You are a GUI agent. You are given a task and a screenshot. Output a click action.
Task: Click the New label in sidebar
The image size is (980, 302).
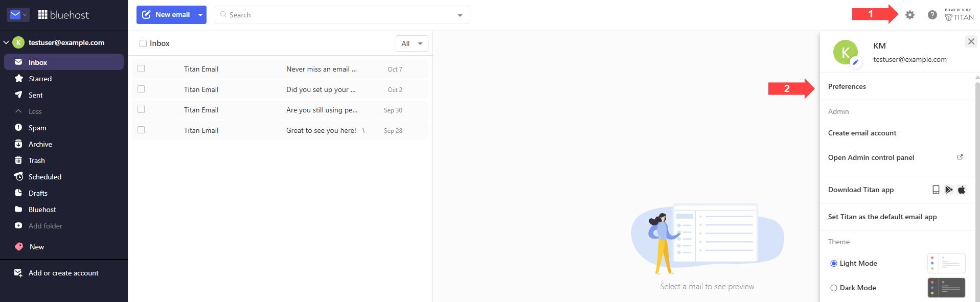(37, 247)
